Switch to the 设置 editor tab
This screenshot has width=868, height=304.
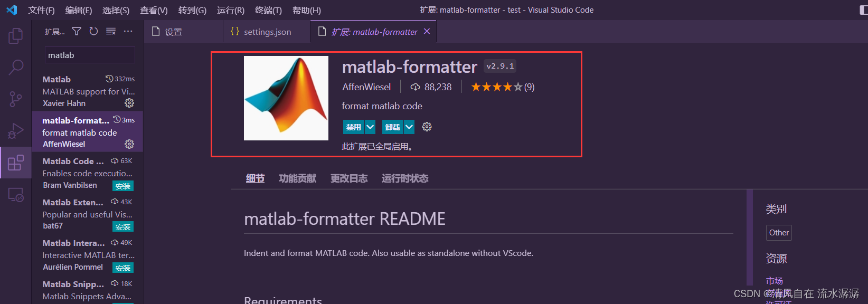pos(184,32)
